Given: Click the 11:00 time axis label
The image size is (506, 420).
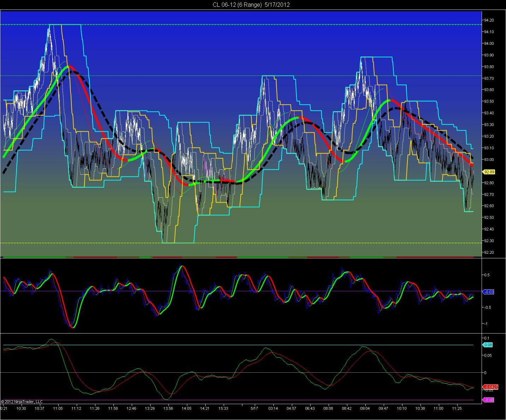Looking at the screenshot, I should click(439, 408).
